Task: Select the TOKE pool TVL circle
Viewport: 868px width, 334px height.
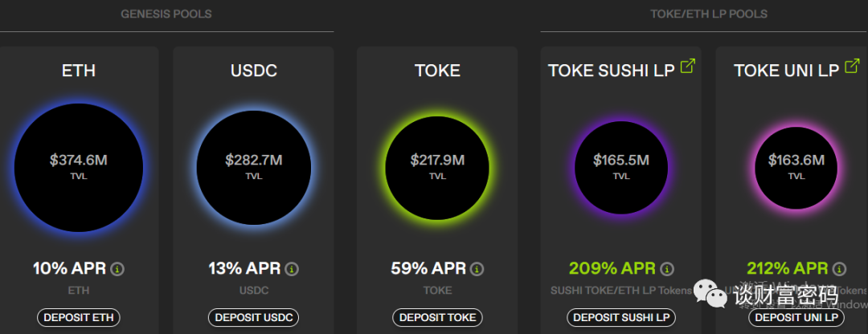Action: click(x=437, y=167)
